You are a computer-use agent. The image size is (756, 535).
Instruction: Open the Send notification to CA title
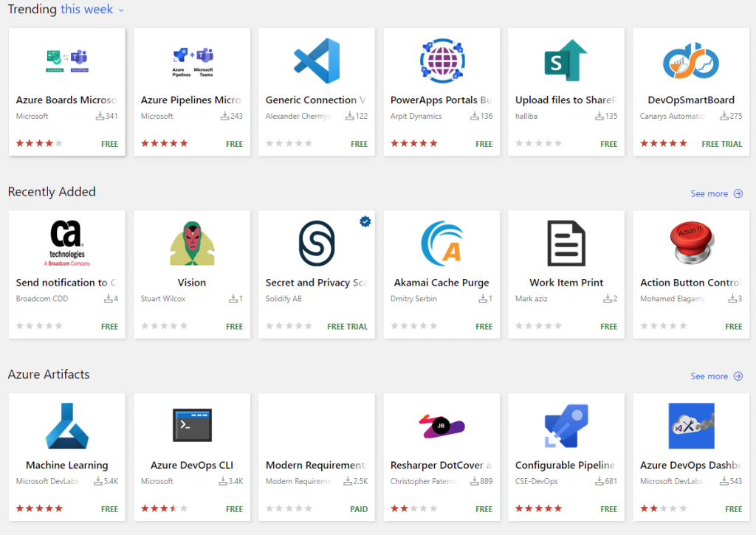tap(66, 283)
